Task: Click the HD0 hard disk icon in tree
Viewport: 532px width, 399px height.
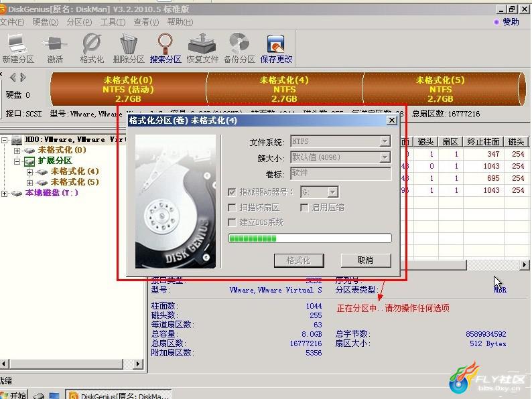Action: (x=16, y=140)
